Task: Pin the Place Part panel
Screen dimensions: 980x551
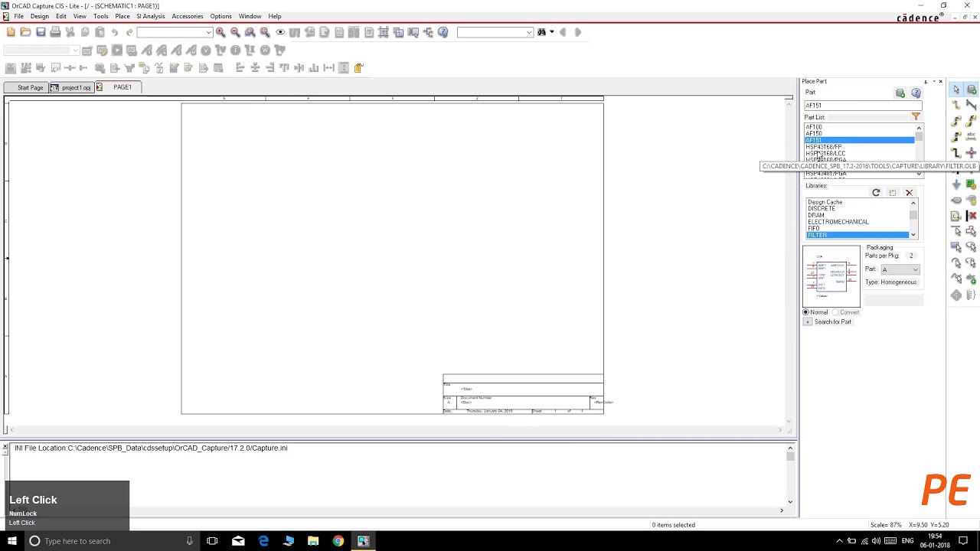Action: point(925,81)
